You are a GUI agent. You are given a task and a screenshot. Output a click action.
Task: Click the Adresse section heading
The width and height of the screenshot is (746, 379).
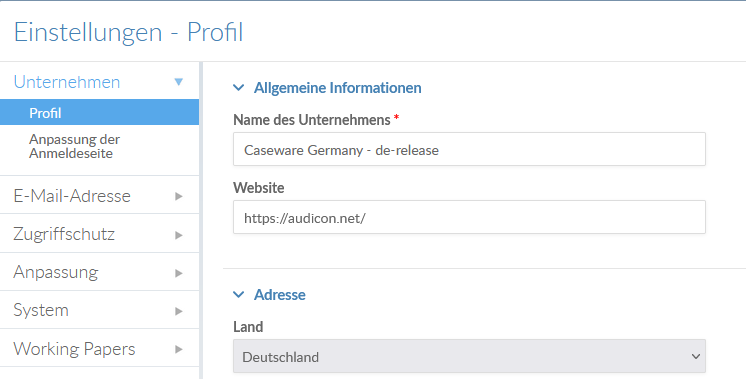pyautogui.click(x=280, y=295)
